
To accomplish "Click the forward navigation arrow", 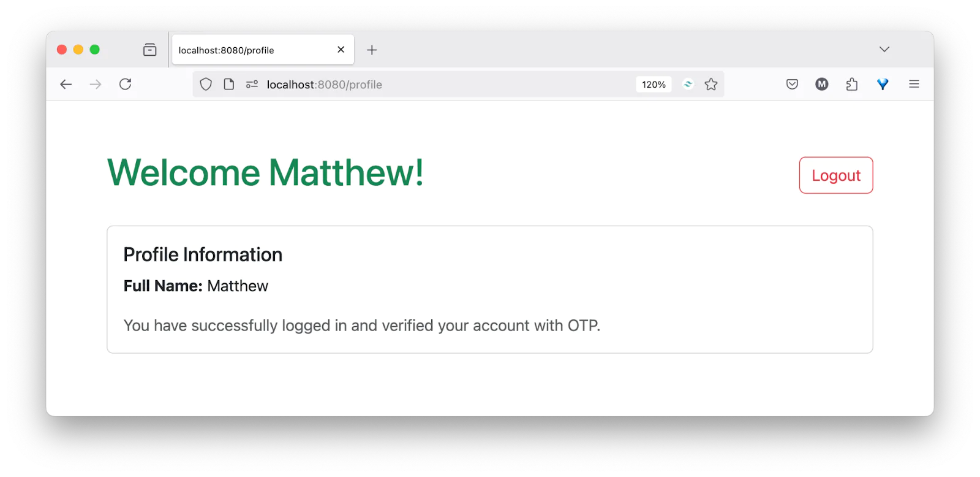I will click(x=96, y=84).
